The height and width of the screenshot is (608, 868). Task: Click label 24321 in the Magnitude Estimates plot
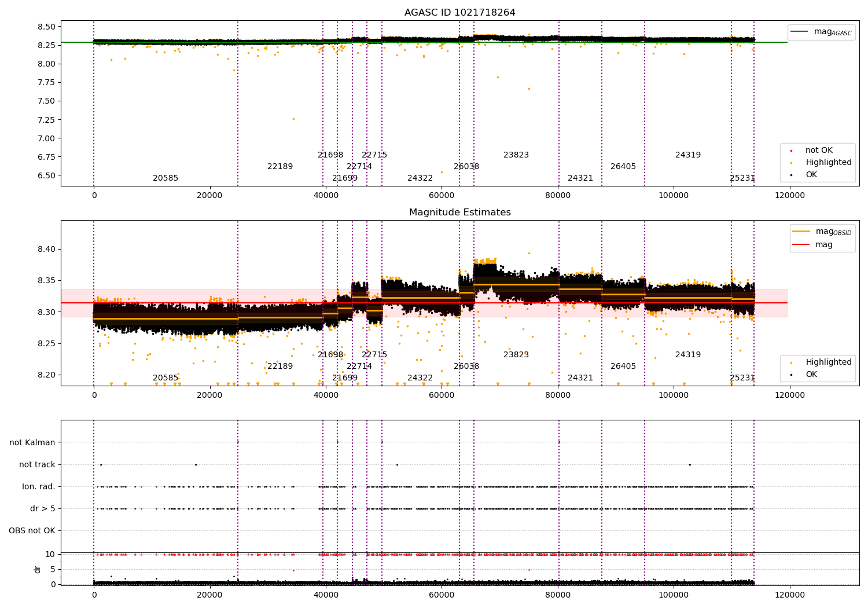[580, 378]
